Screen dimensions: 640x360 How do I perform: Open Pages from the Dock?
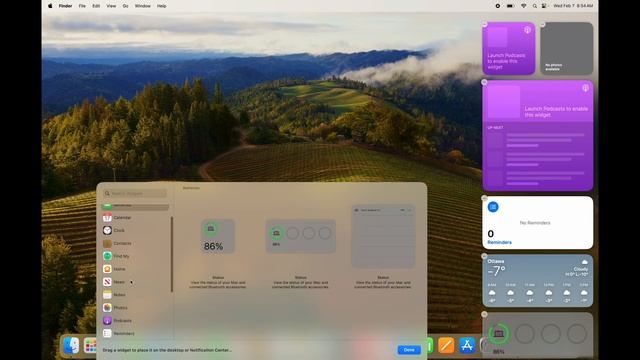click(x=446, y=346)
